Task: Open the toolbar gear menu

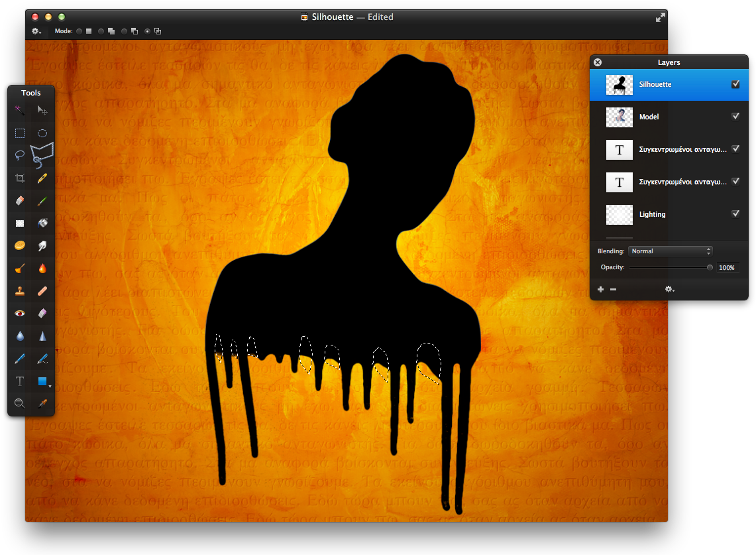Action: (x=34, y=31)
